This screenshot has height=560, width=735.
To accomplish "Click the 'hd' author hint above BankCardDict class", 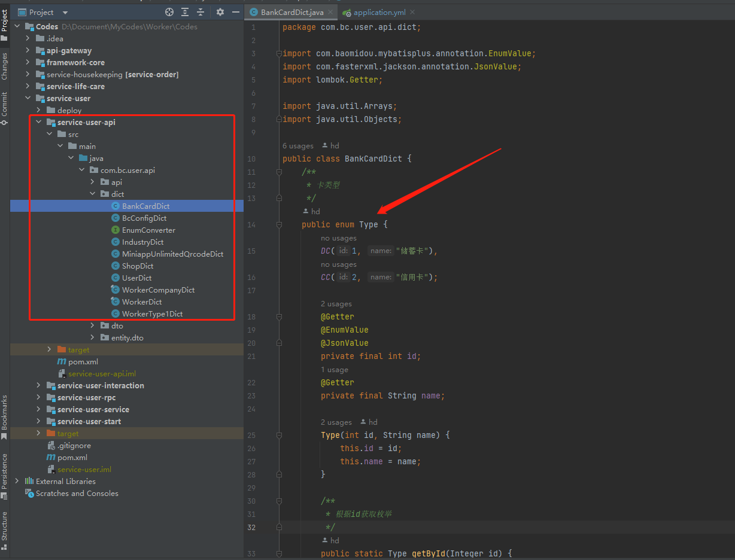I will coord(331,145).
